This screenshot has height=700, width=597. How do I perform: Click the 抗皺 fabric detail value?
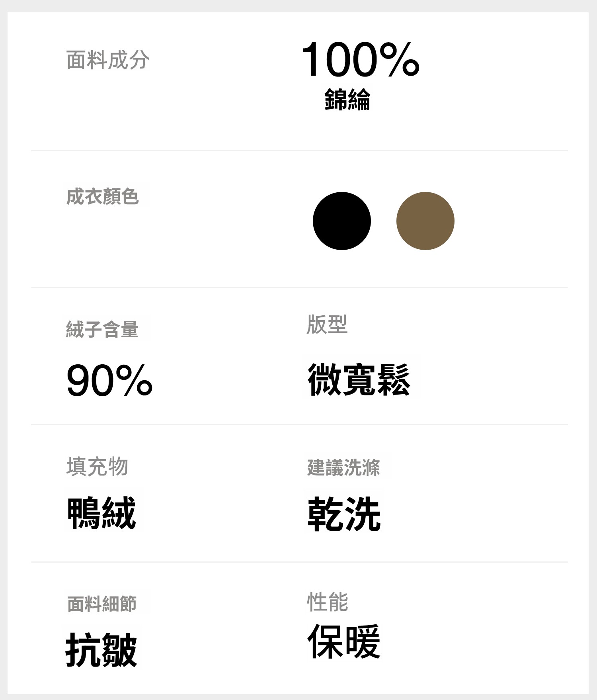pos(101,650)
